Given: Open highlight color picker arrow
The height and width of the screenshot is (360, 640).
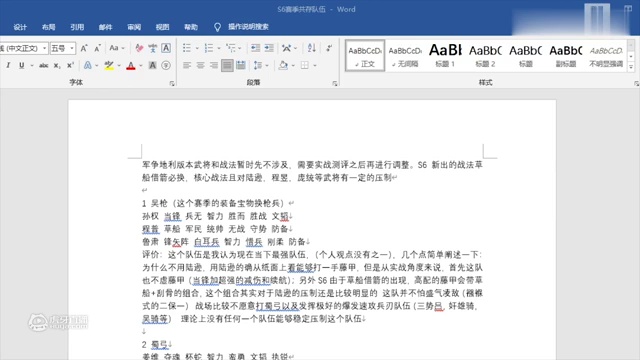Looking at the screenshot, I should [x=119, y=65].
